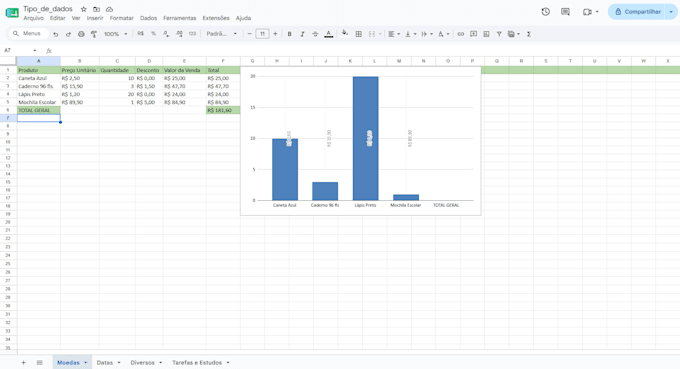Create a filter

499,34
